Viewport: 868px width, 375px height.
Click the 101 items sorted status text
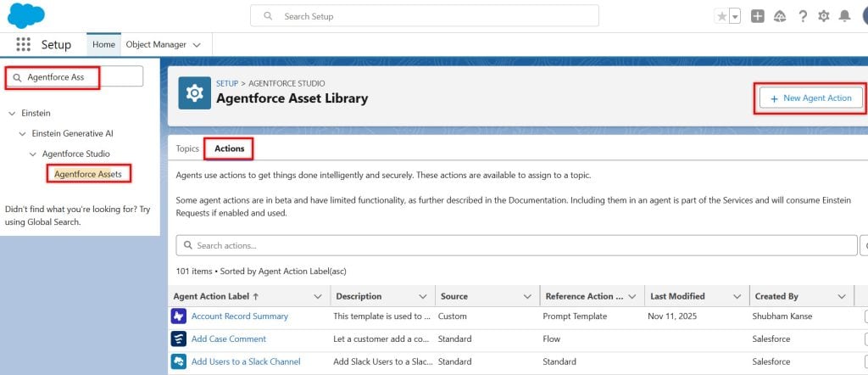click(261, 271)
